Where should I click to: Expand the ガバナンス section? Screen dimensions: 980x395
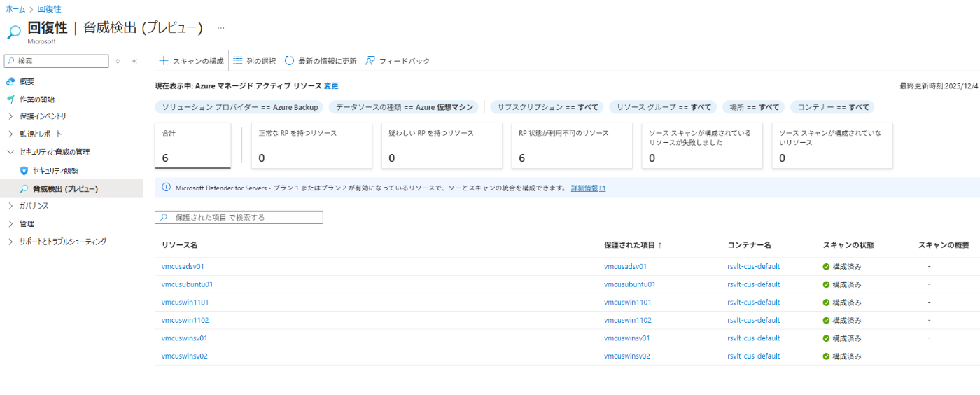28,206
